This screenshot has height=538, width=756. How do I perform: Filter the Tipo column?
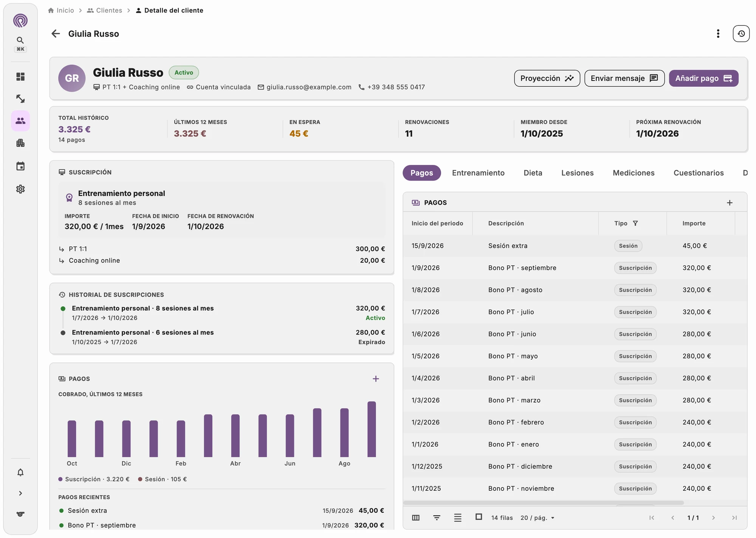[635, 223]
